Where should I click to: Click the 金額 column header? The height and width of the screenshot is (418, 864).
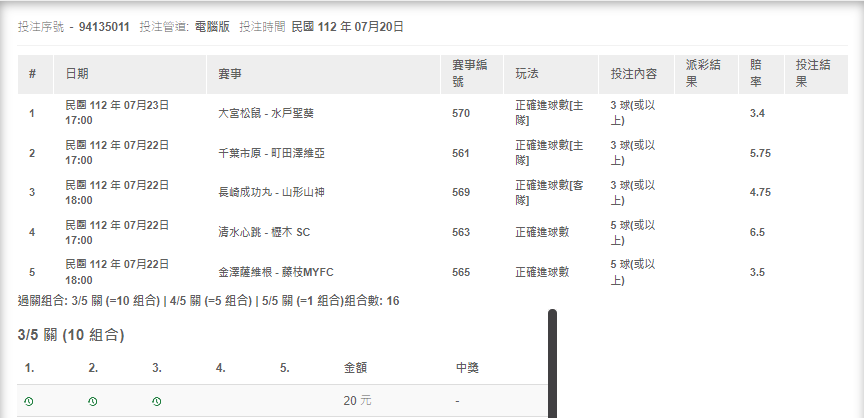point(355,368)
